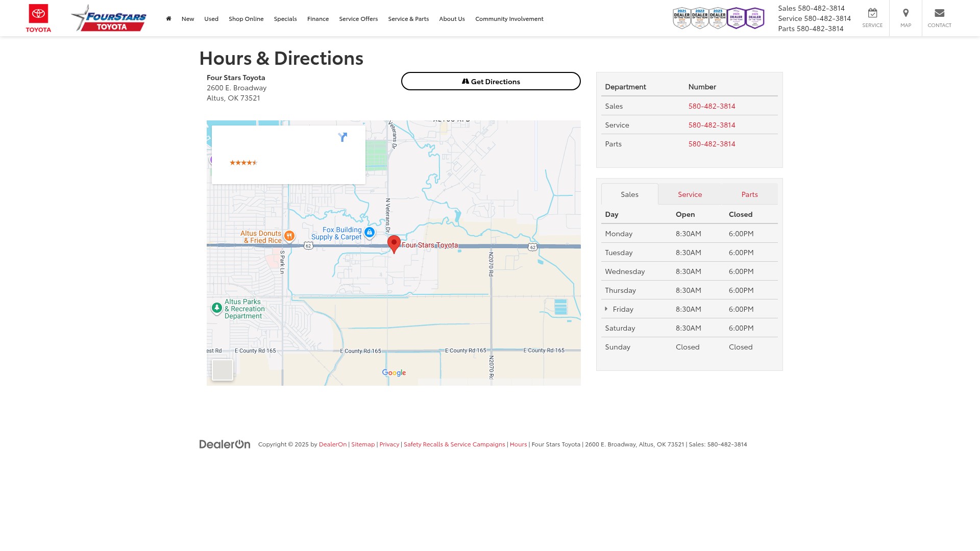The height and width of the screenshot is (551, 980).
Task: Open the Sitemap footer link
Action: (x=363, y=444)
